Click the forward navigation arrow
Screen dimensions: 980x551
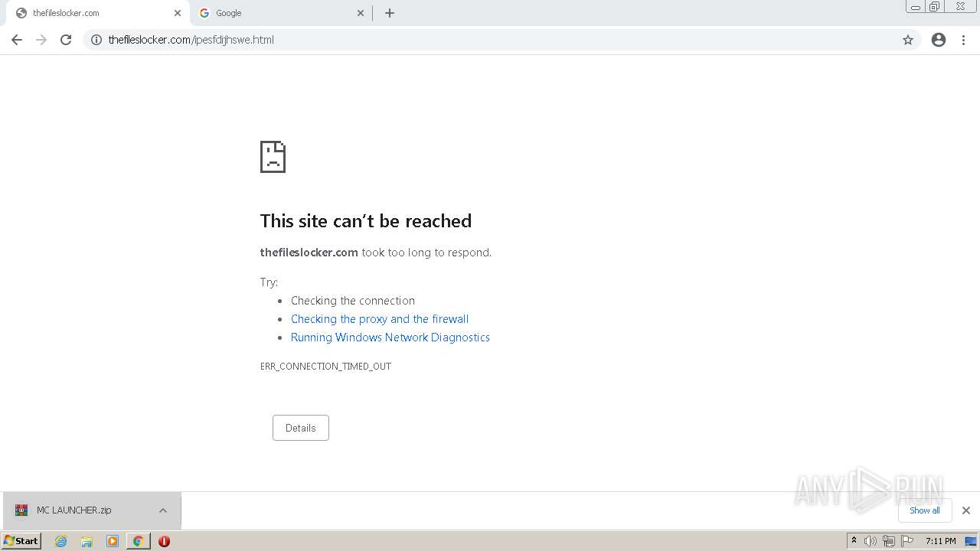(x=41, y=40)
